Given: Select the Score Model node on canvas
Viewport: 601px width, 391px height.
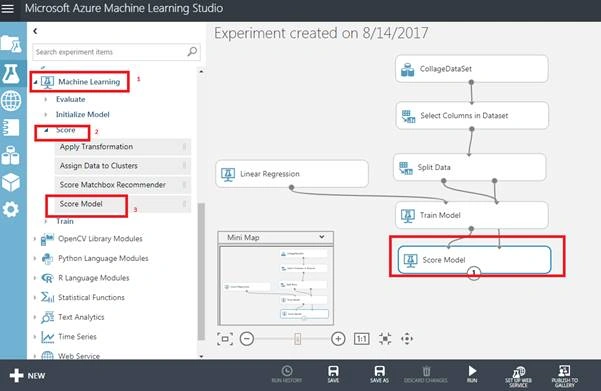Looking at the screenshot, I should point(475,260).
